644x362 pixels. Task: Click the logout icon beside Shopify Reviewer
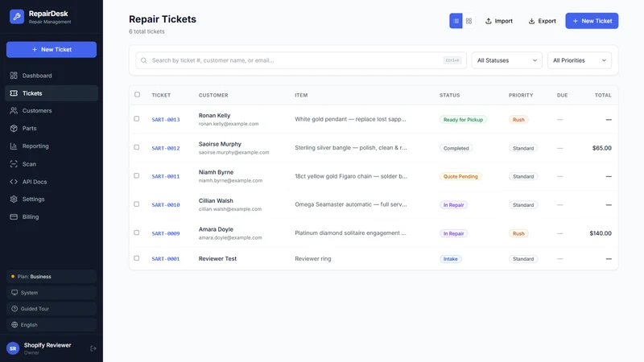pyautogui.click(x=93, y=348)
